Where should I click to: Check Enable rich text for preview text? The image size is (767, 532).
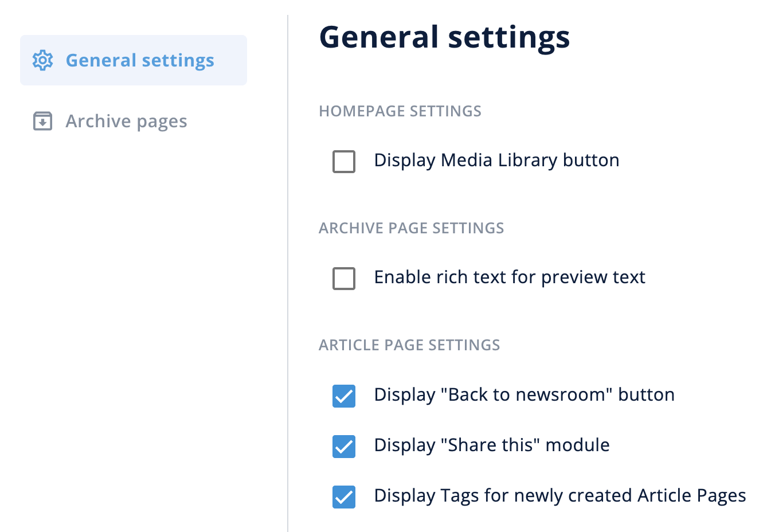pyautogui.click(x=344, y=279)
